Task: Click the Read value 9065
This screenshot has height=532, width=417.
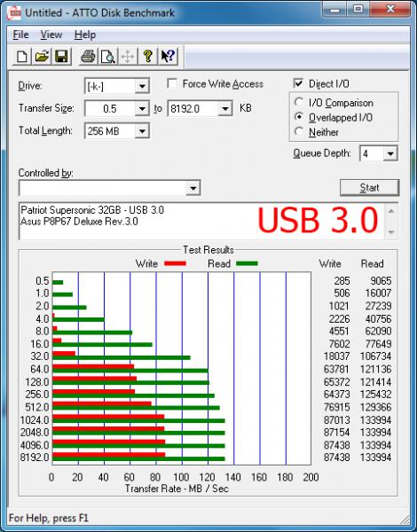Action: pos(381,281)
